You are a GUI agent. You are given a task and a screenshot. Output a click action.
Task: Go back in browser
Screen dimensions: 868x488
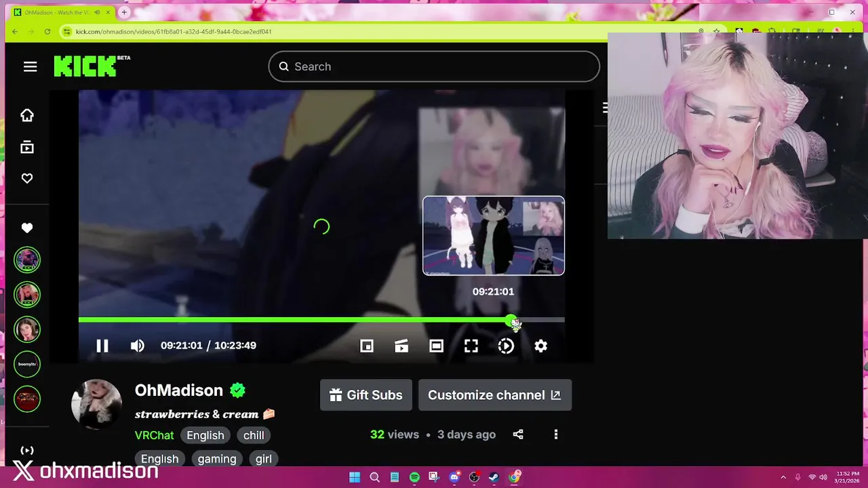15,31
